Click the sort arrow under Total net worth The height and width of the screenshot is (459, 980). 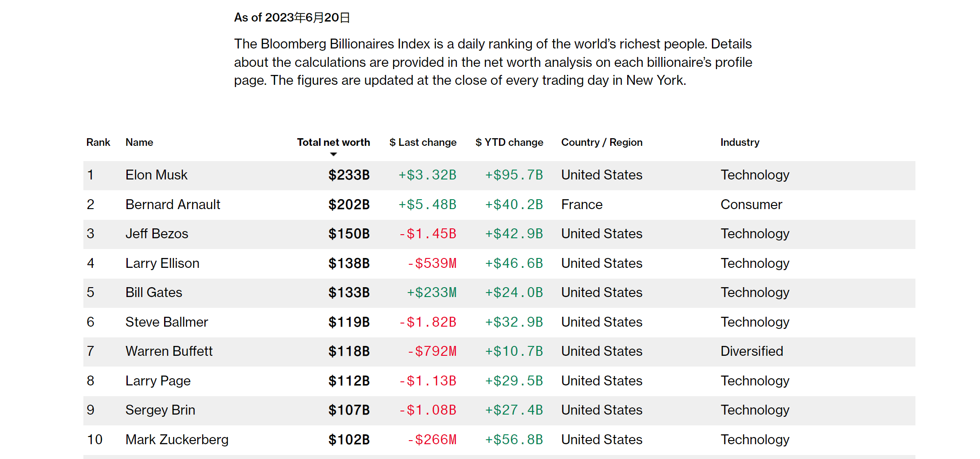[x=333, y=154]
